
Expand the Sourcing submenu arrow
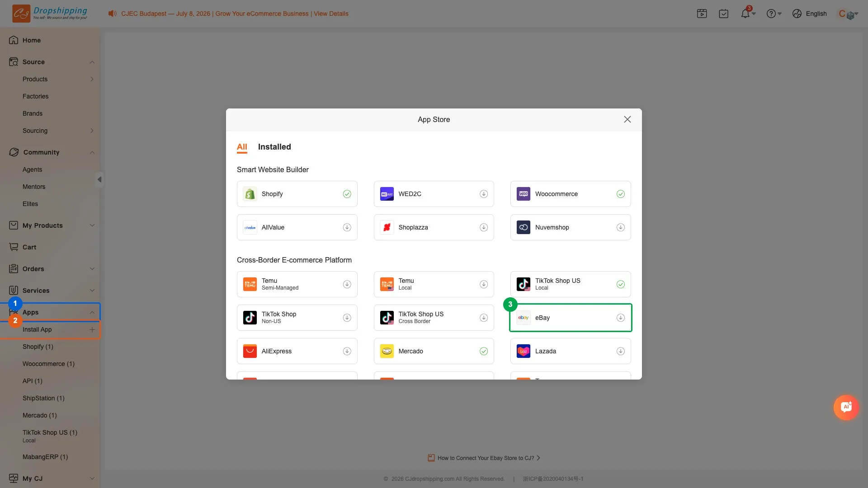pos(92,131)
